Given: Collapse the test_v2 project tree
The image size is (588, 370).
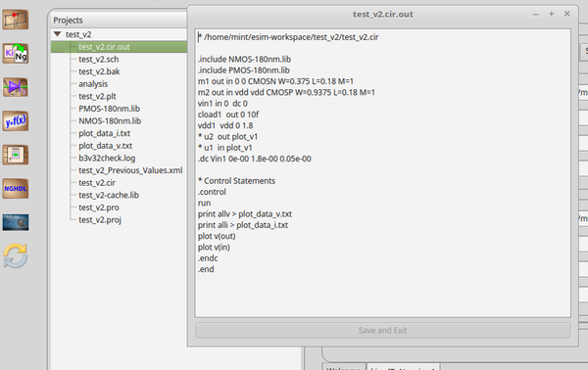Looking at the screenshot, I should pos(58,34).
